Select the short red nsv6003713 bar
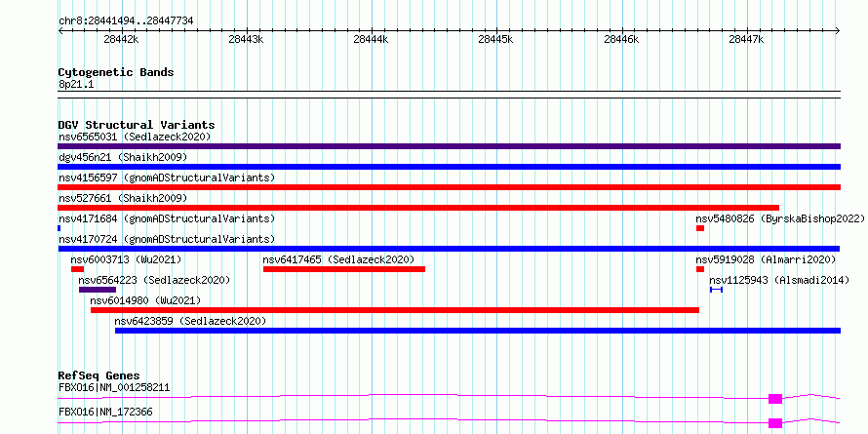Viewport: 868px width, 434px height. tap(77, 269)
